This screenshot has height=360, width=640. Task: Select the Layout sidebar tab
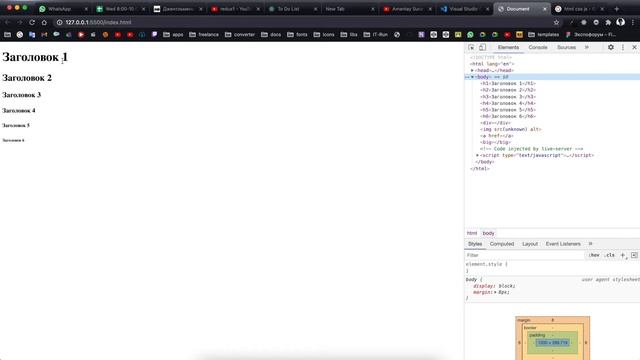530,244
